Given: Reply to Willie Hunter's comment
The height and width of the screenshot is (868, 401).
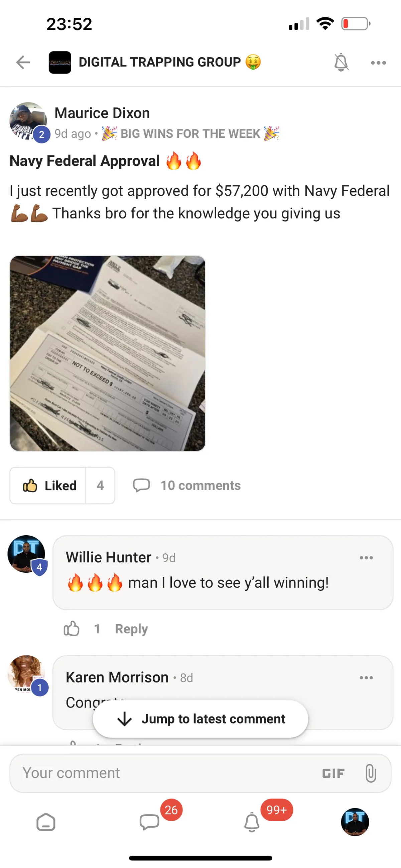Looking at the screenshot, I should point(131,629).
